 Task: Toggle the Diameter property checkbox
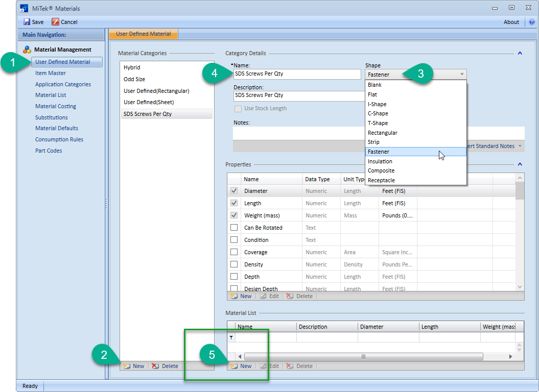coord(234,191)
